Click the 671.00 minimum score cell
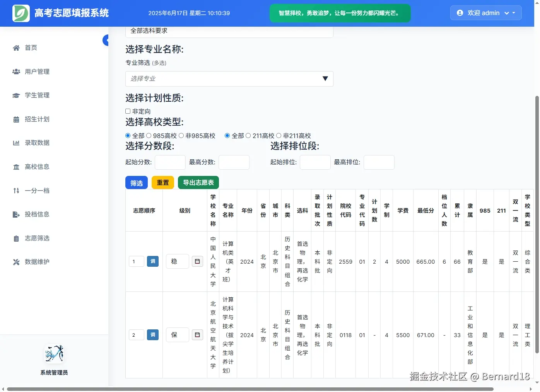The image size is (540, 392). click(426, 335)
